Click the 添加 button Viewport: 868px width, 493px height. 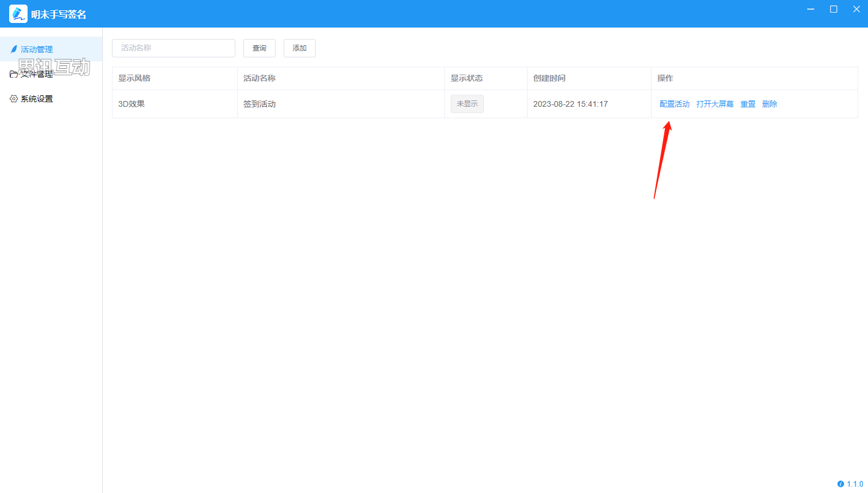click(300, 48)
